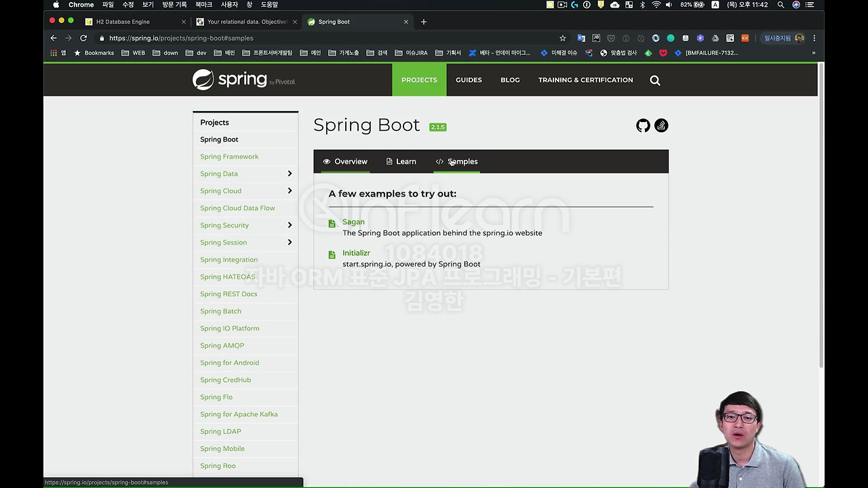Click the site search magnifier icon

click(655, 80)
